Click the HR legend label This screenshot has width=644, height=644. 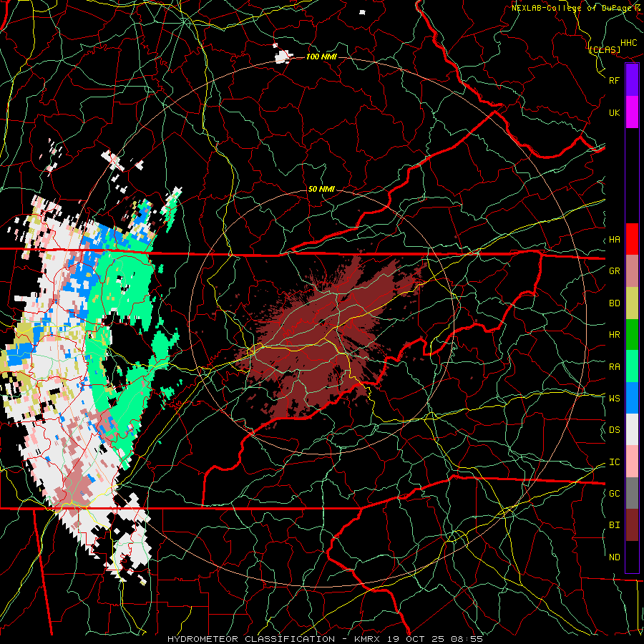614,335
